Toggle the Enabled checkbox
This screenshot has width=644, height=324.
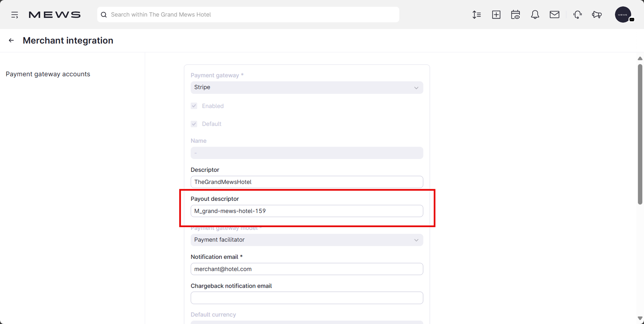pyautogui.click(x=194, y=106)
